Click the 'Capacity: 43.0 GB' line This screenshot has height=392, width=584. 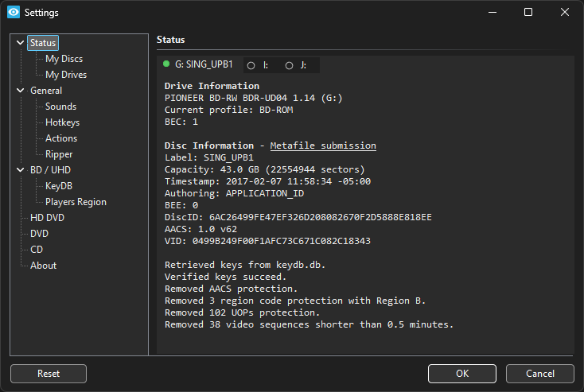click(265, 169)
